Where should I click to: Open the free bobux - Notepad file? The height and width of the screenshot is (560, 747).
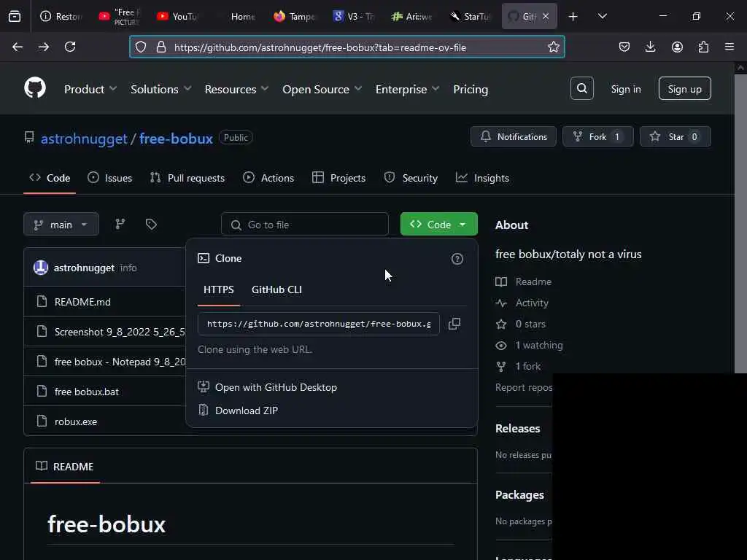120,362
